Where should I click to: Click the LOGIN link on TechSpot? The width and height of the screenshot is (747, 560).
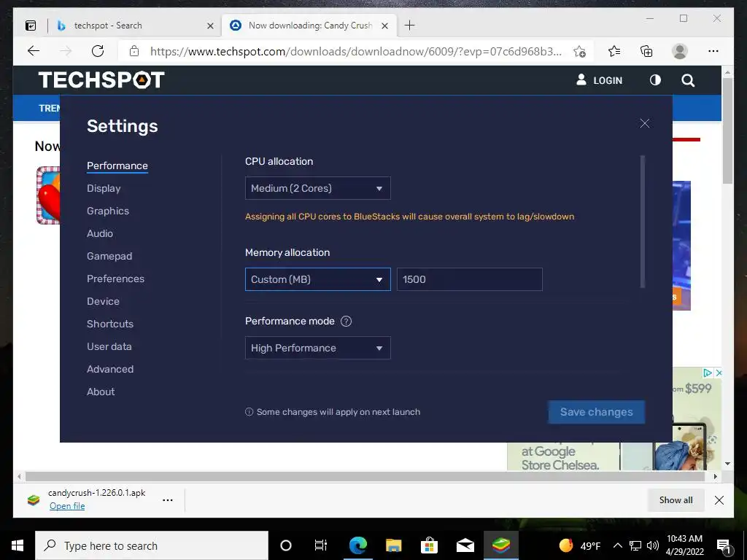click(x=608, y=80)
